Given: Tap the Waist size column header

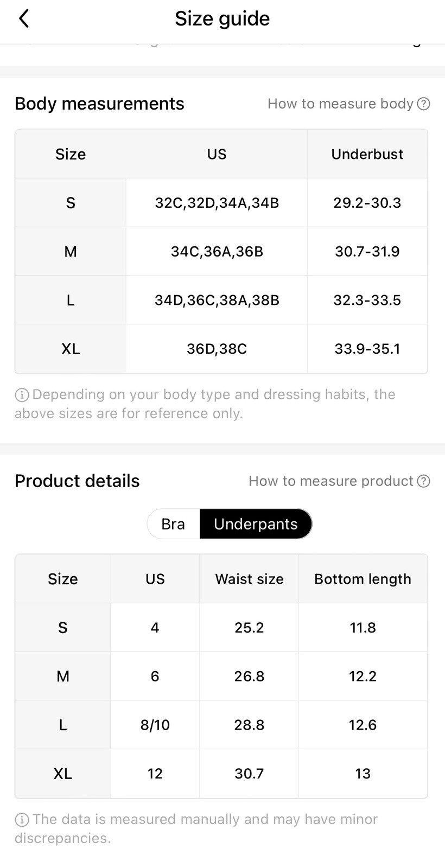Looking at the screenshot, I should click(249, 579).
